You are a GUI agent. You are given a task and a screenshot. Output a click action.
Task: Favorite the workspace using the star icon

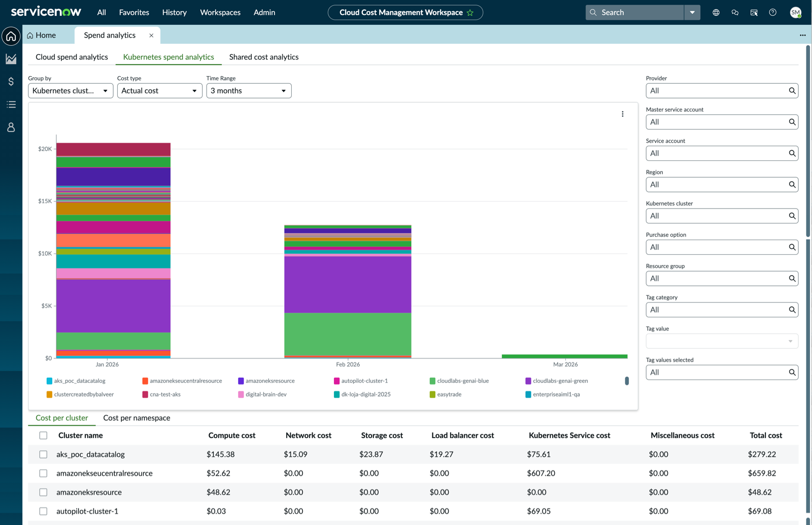click(x=470, y=13)
